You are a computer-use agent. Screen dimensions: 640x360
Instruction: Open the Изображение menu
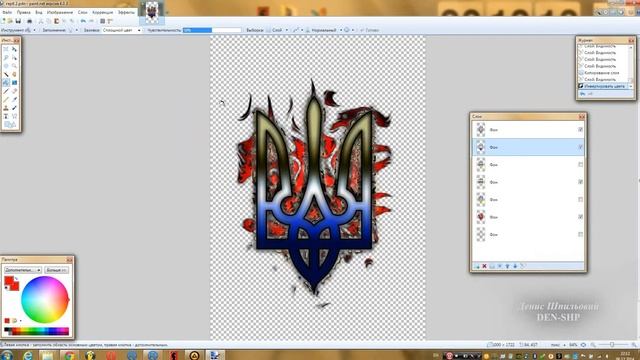[x=60, y=12]
